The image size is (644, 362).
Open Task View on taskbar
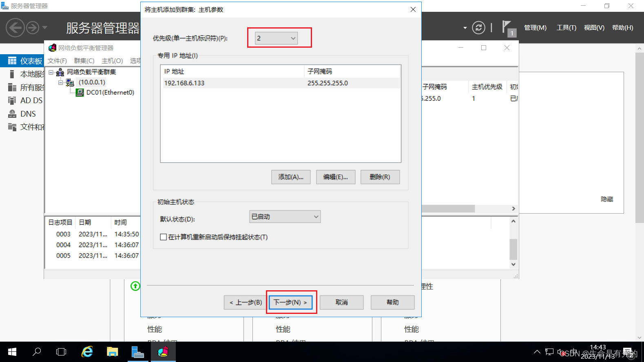[x=61, y=352]
